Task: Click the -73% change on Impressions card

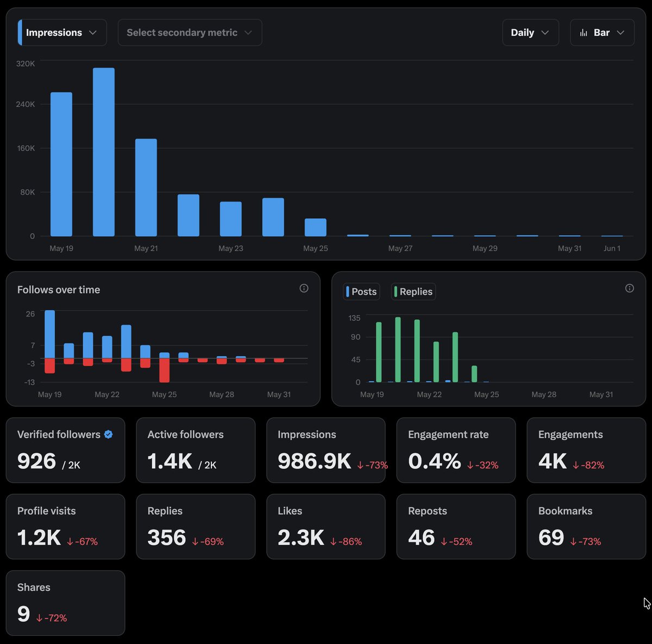Action: (x=373, y=465)
